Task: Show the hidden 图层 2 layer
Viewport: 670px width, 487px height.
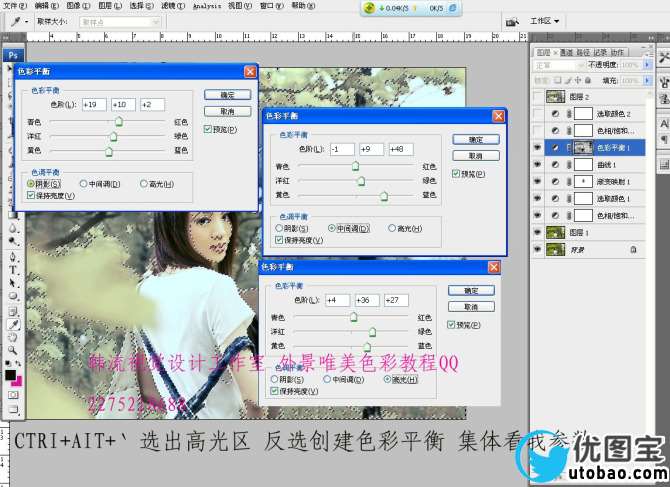Action: click(538, 97)
